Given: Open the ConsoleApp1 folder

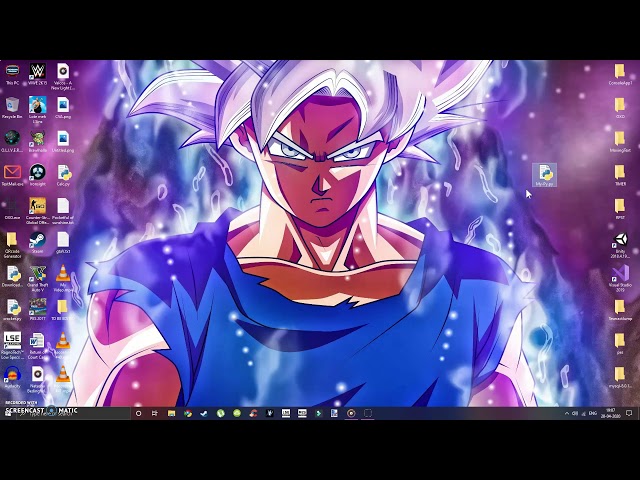Looking at the screenshot, I should pos(620,74).
